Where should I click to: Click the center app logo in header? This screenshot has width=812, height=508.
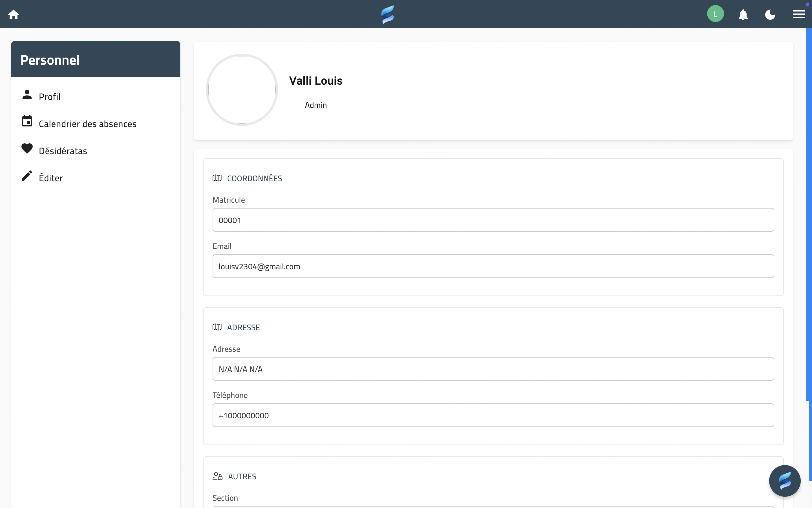coord(388,14)
